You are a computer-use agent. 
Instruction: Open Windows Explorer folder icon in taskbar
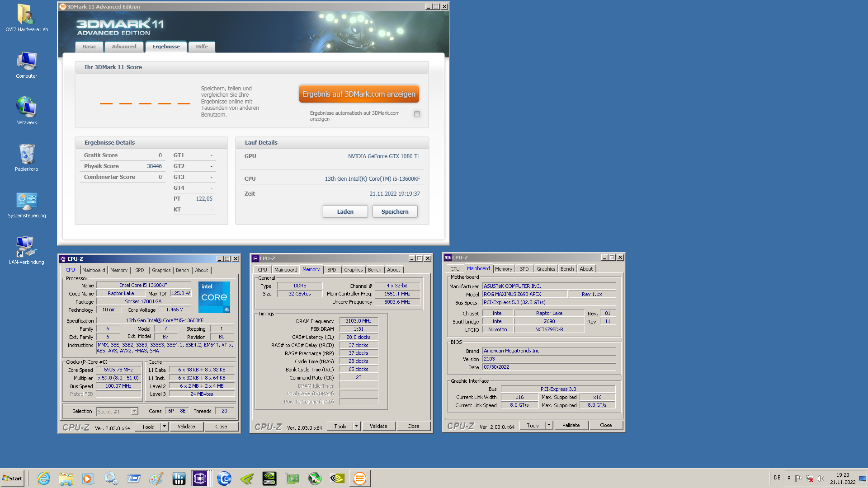[x=66, y=479]
